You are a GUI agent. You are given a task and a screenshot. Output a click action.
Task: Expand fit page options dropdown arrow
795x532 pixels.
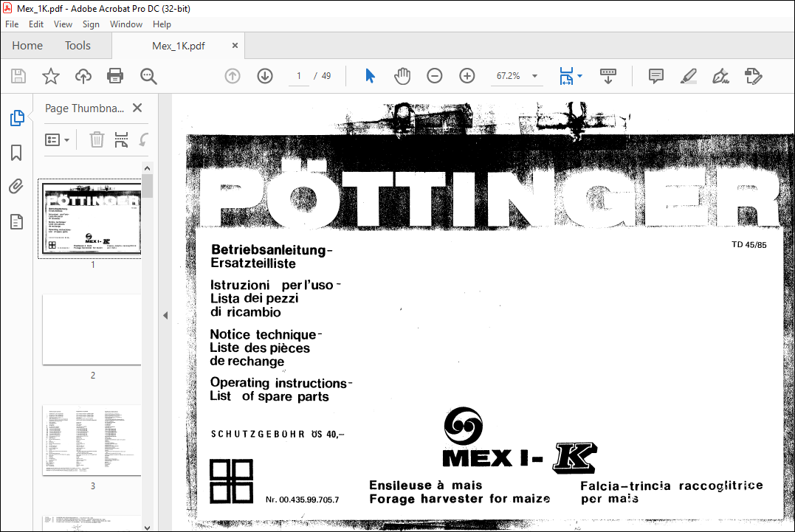tap(580, 76)
